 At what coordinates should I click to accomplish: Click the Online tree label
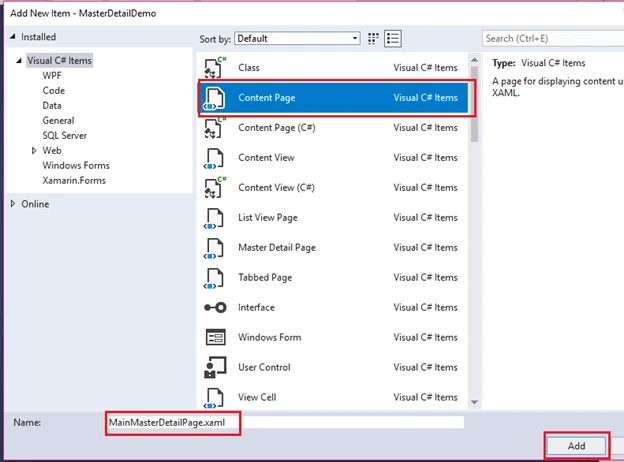pos(35,204)
